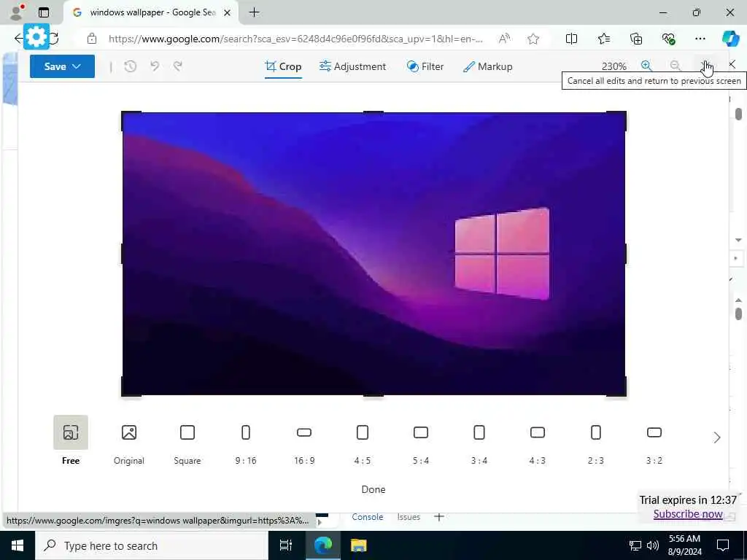
Task: Choose the 4:5 aspect ratio
Action: (x=362, y=440)
